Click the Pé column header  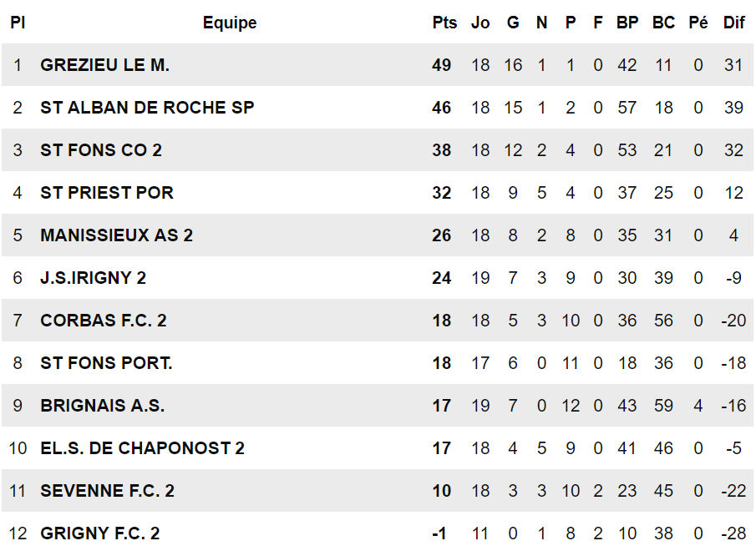[698, 23]
